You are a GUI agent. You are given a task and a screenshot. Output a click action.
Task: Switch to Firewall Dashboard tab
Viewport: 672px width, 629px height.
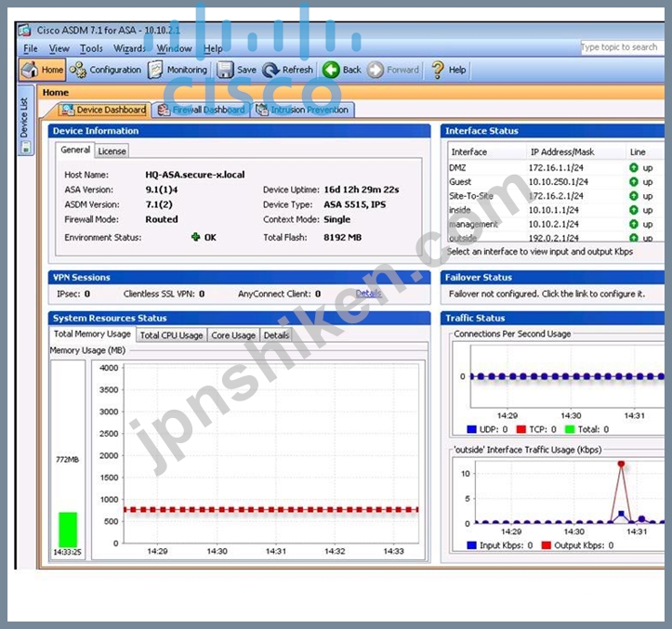pyautogui.click(x=201, y=110)
